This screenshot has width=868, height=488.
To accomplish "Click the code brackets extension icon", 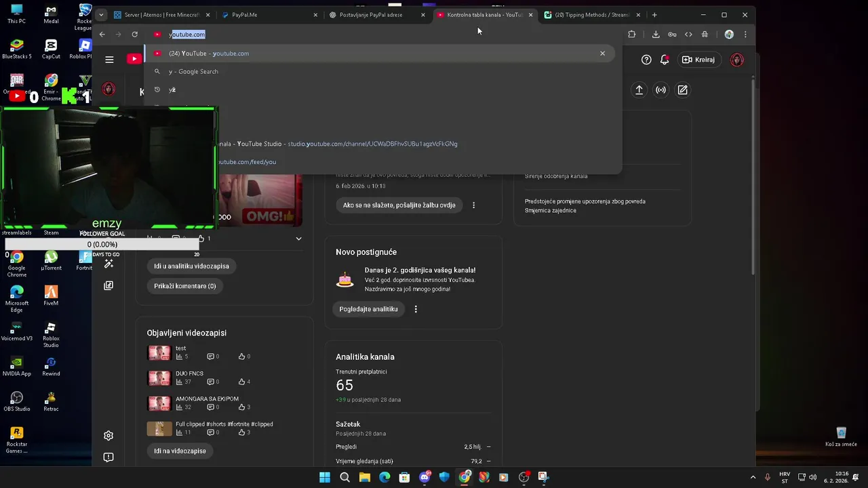I will tap(688, 34).
